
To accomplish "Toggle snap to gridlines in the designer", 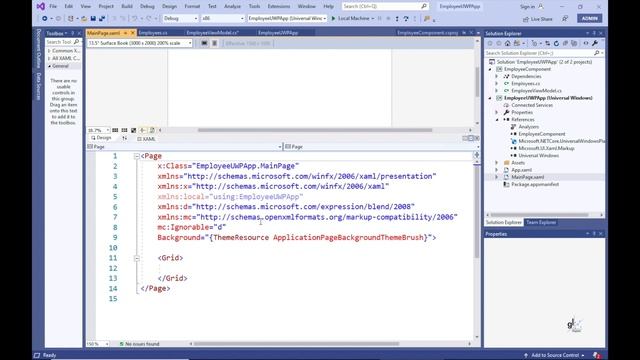I will tap(124, 130).
